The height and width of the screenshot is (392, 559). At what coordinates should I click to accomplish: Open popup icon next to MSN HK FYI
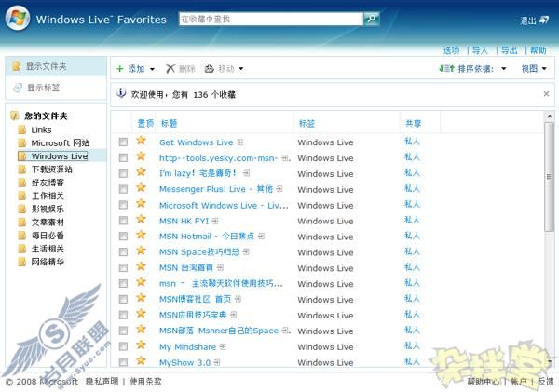tap(215, 221)
